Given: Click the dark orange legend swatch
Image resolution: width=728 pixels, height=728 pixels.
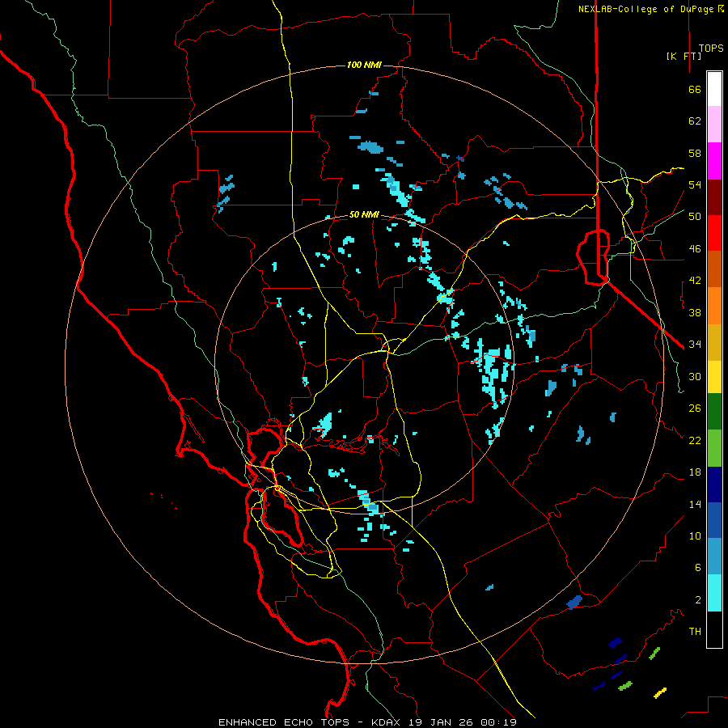Looking at the screenshot, I should tap(714, 269).
